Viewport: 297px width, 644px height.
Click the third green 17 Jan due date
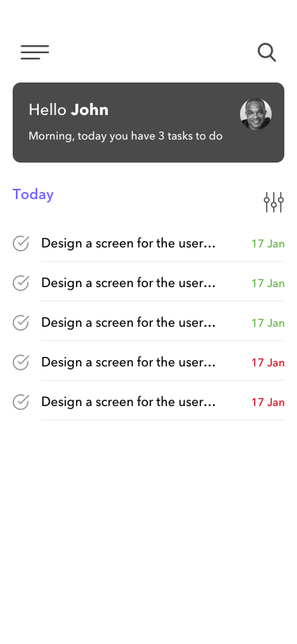pos(268,323)
